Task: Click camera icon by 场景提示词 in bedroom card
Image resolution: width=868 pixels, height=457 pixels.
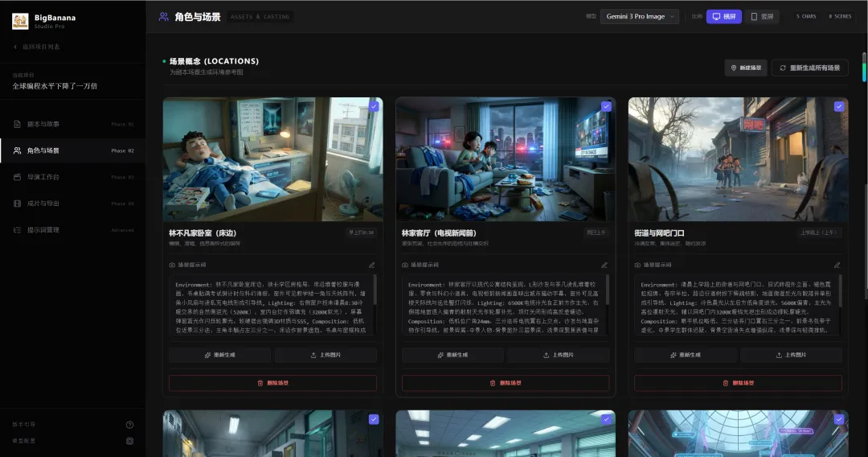Action: click(172, 266)
